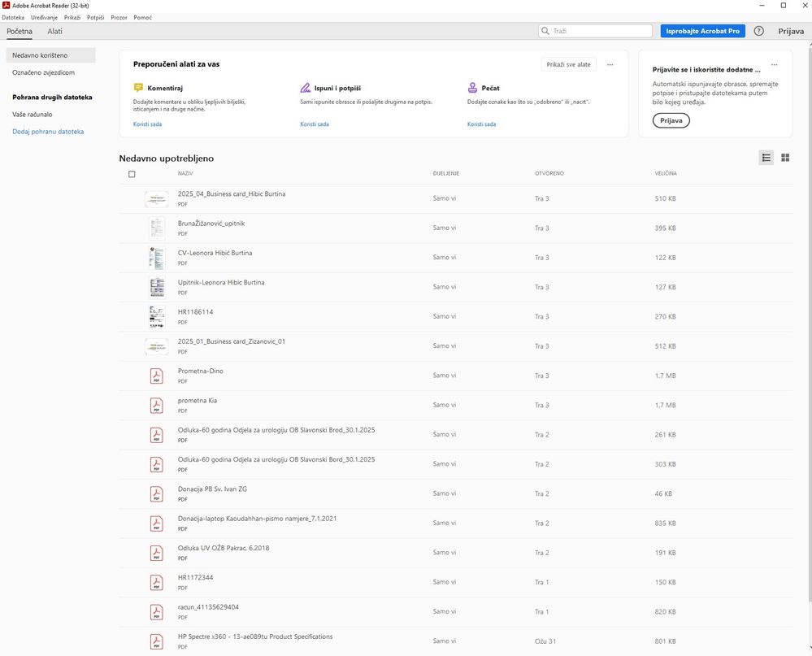Click the Dodaj pohranu datoteka link

[x=48, y=131]
